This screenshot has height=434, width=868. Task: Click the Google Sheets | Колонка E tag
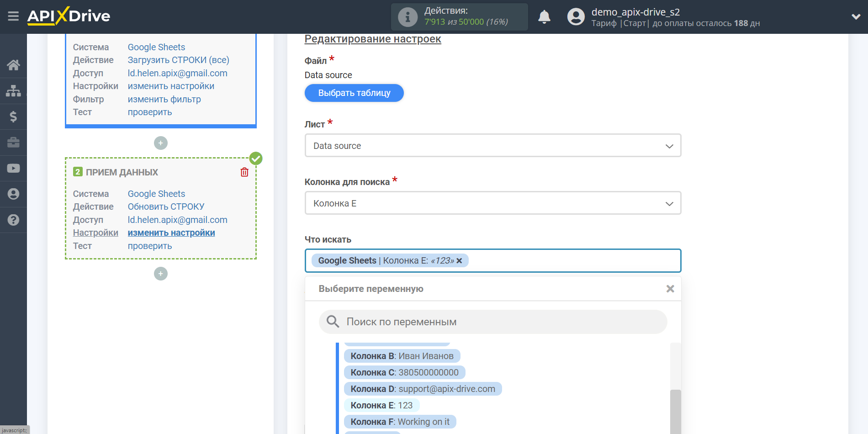[390, 260]
